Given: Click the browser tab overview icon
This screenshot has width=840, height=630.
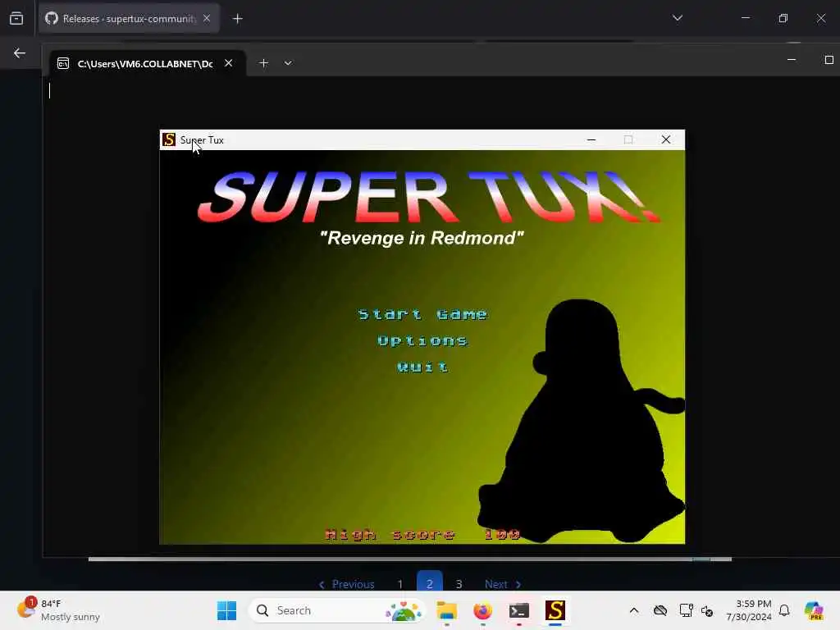Looking at the screenshot, I should point(16,19).
